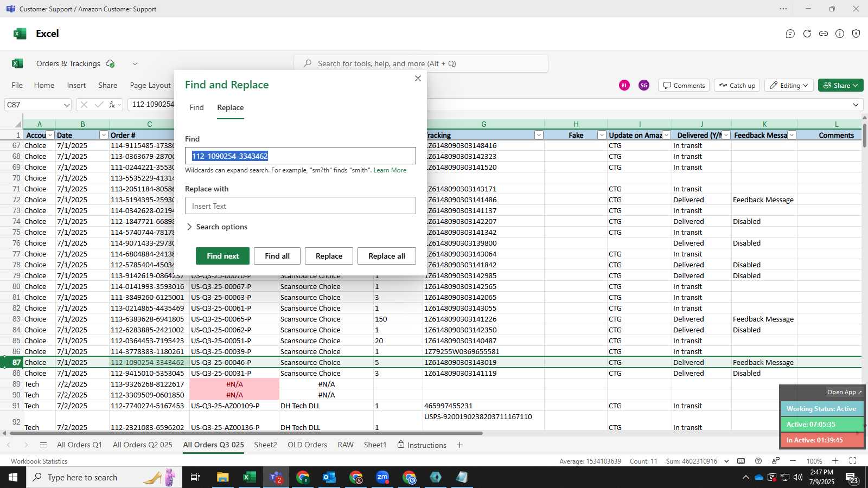This screenshot has width=868, height=488.
Task: Add a new sheet with plus icon
Action: coord(459,445)
